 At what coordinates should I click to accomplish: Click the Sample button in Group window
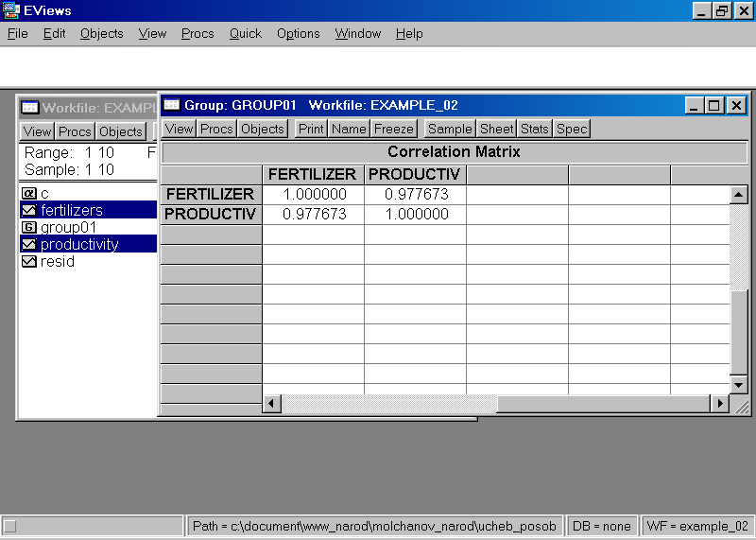tap(450, 129)
